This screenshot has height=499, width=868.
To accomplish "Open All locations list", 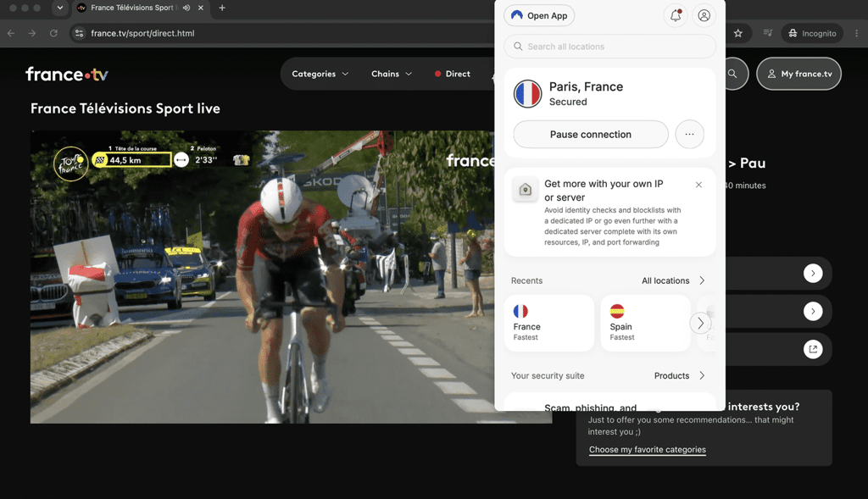I will pos(673,280).
